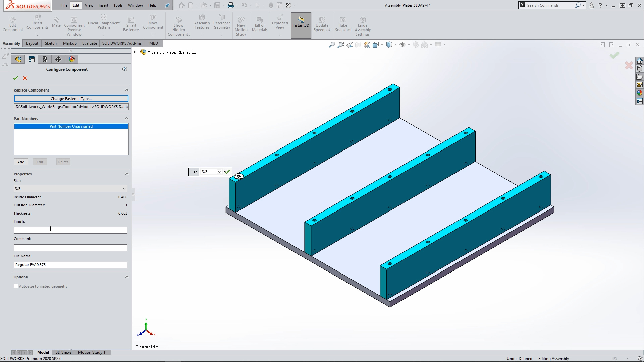The height and width of the screenshot is (362, 644).
Task: Open Reference Geometry tool
Action: tap(222, 22)
